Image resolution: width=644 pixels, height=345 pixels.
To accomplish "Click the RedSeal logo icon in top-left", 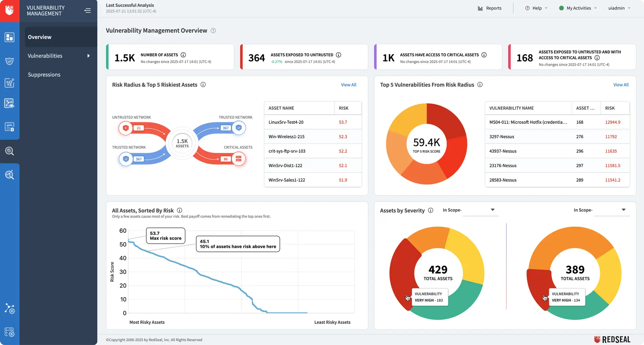I will [9, 10].
